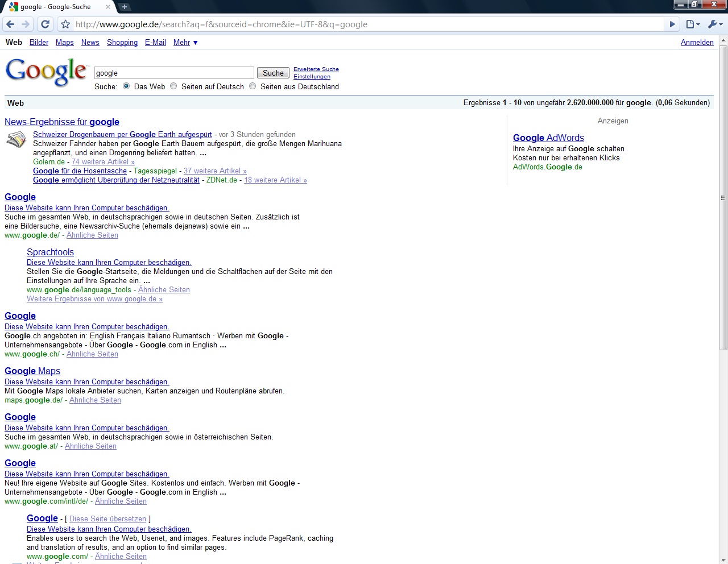Switch to the google - Google-Suche tab
The width and height of the screenshot is (728, 564).
(56, 7)
